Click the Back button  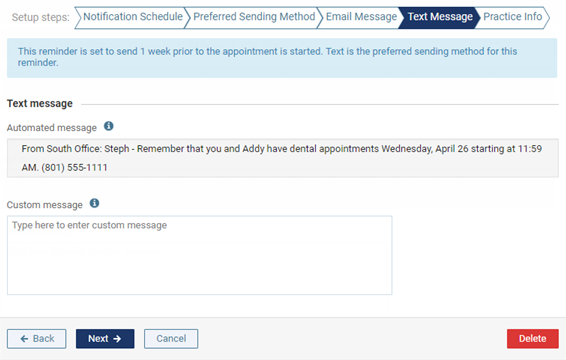pos(36,339)
